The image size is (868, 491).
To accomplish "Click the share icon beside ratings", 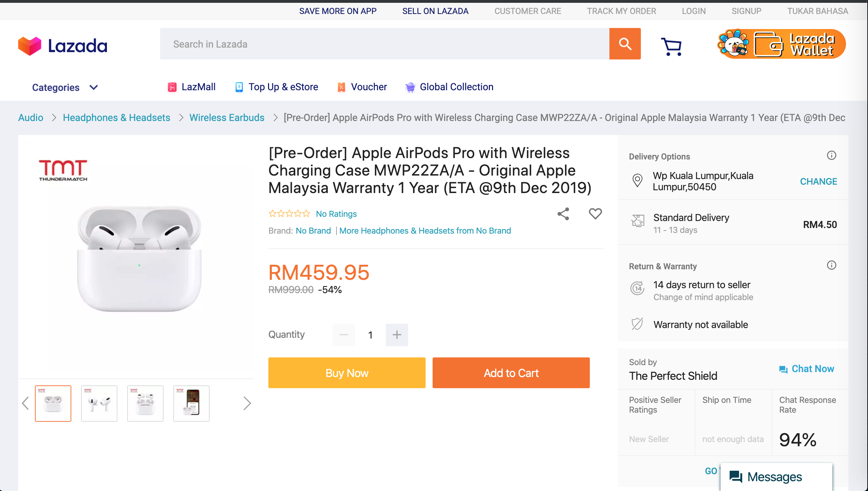I will tap(563, 214).
